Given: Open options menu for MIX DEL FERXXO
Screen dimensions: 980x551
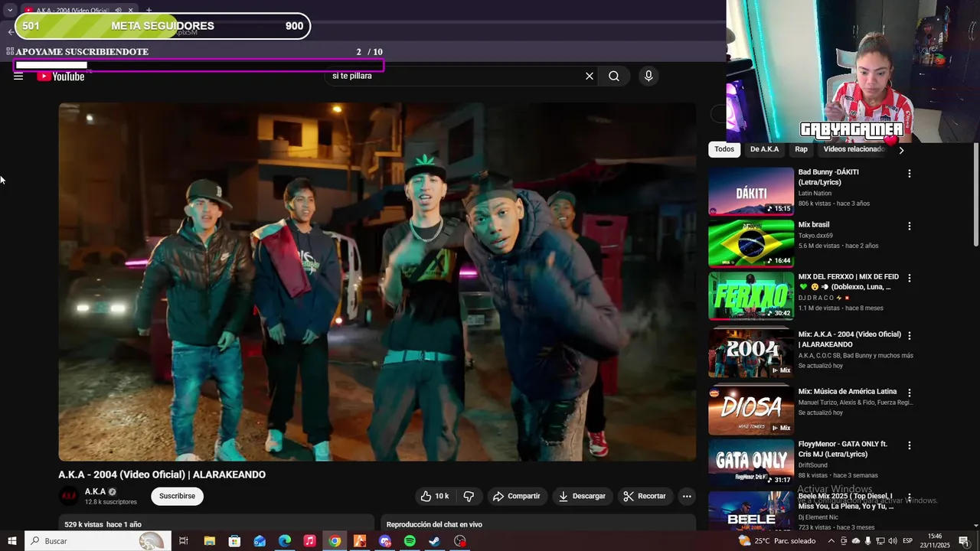Looking at the screenshot, I should (910, 279).
